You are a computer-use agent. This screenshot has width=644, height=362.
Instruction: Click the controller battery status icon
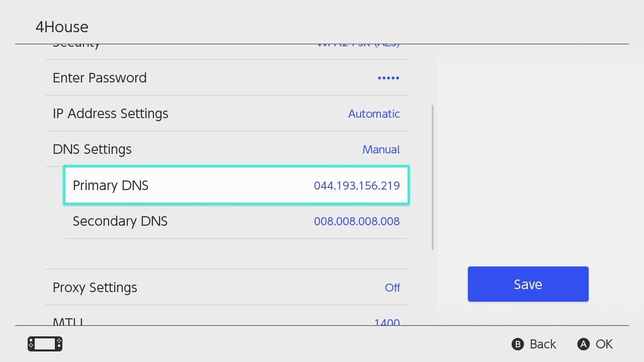pyautogui.click(x=44, y=344)
